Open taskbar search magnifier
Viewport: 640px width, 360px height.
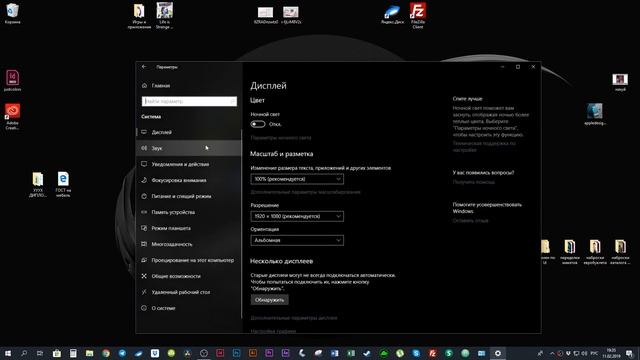[x=24, y=353]
